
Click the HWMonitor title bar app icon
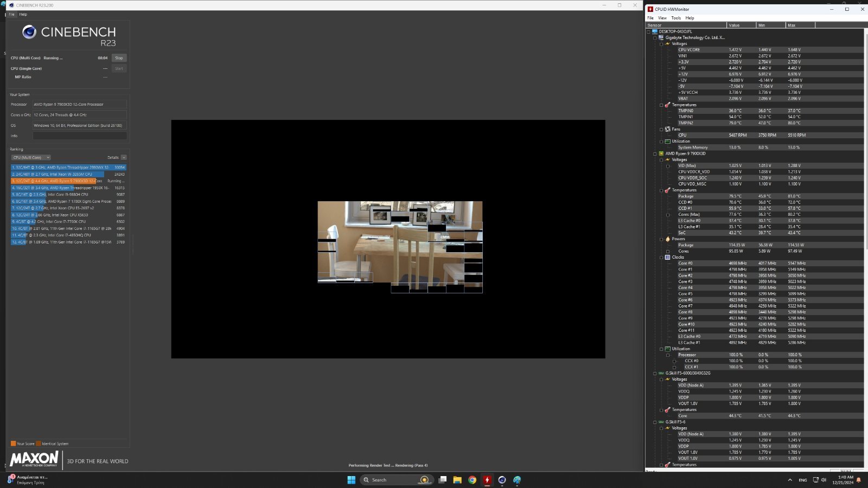click(x=650, y=9)
